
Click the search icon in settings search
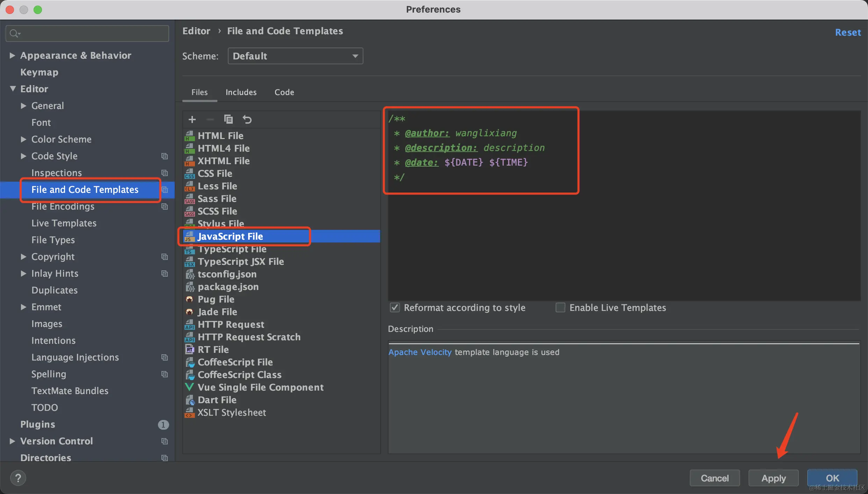(x=14, y=34)
